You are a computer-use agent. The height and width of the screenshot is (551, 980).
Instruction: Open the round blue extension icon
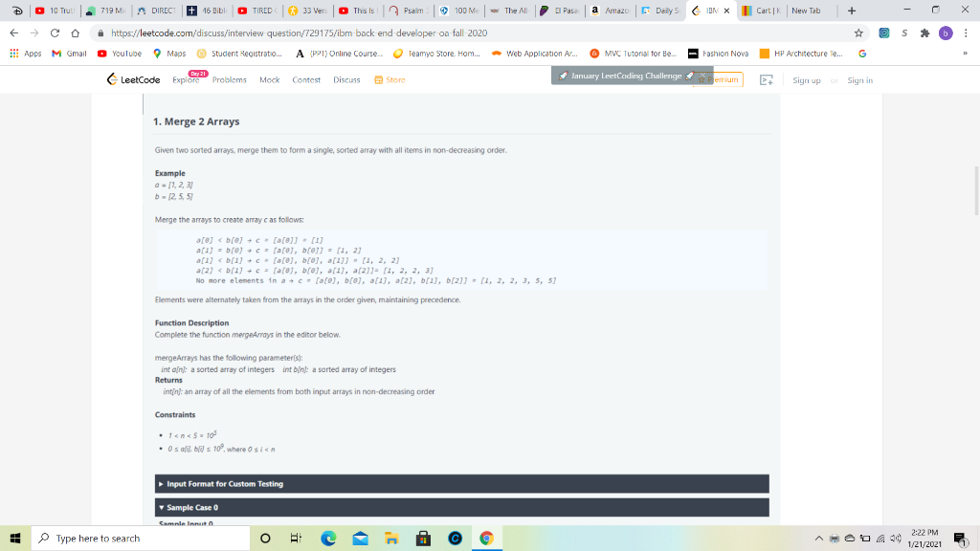click(883, 33)
